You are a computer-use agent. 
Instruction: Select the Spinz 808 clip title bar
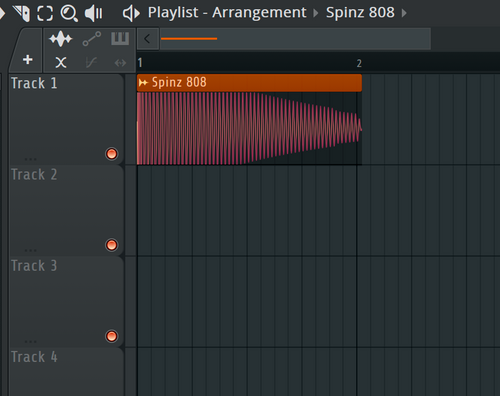click(x=249, y=83)
